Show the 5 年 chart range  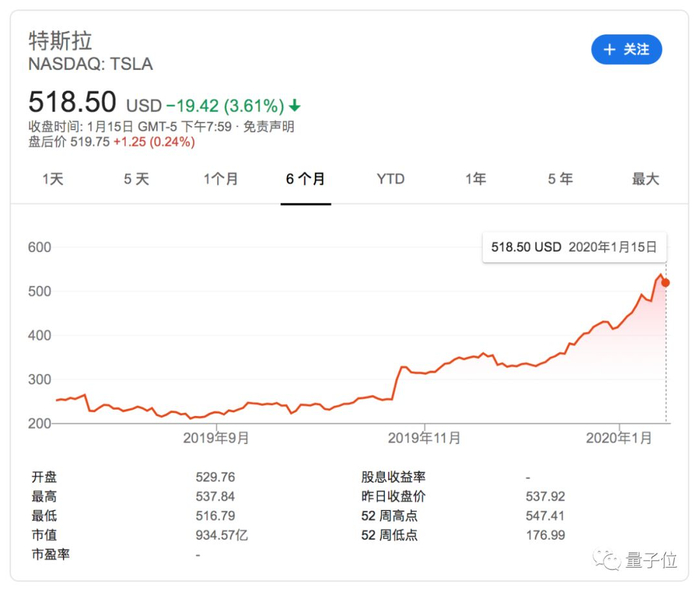(560, 179)
